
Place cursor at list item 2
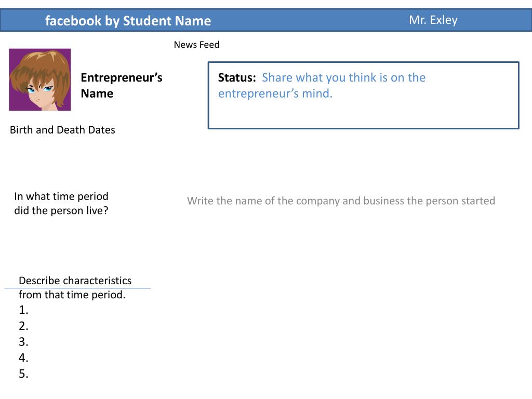tap(23, 326)
